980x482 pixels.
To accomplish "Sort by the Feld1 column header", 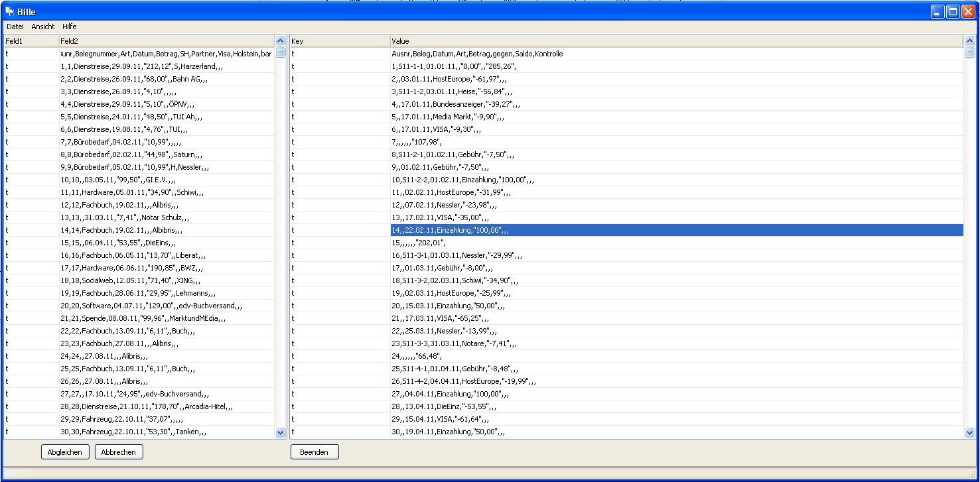I will [x=30, y=41].
